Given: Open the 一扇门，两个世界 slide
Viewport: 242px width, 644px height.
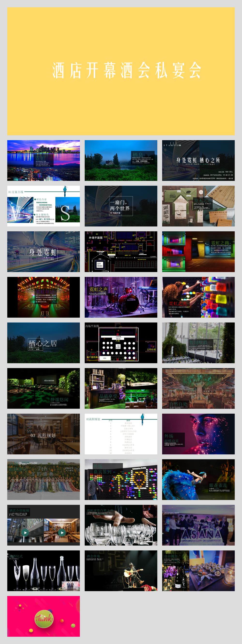Looking at the screenshot, I should [121, 206].
